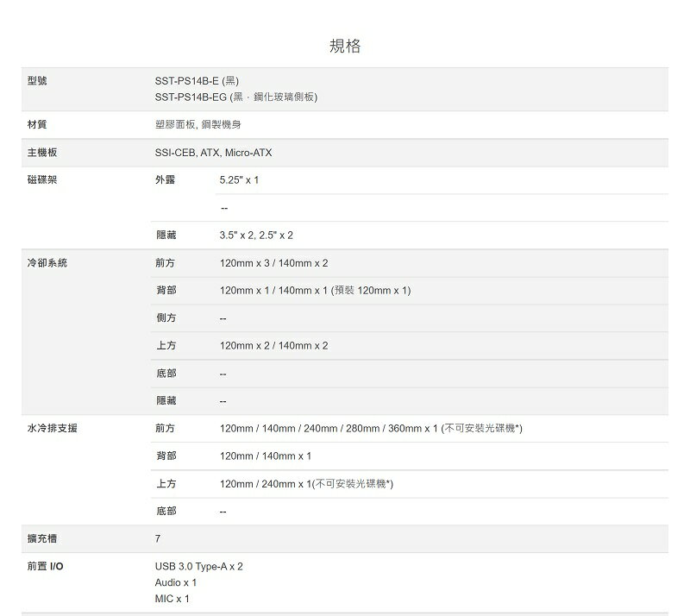690x616 pixels.
Task: Click the 5.25" x 1 value
Action: (236, 179)
